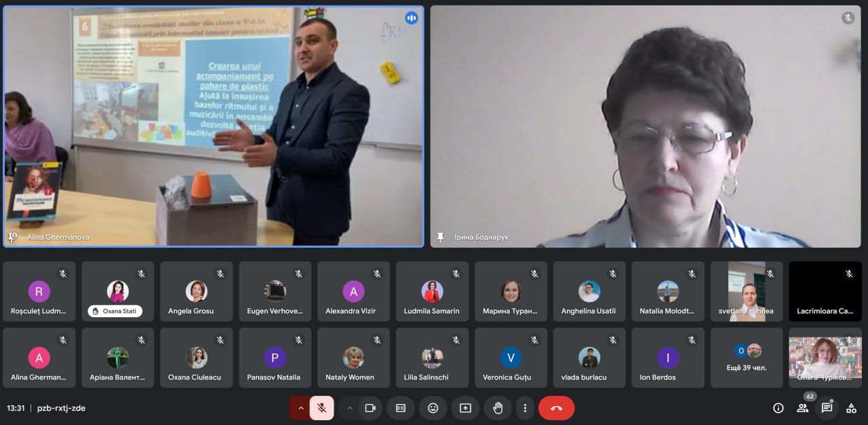
Task: Click the present screen icon
Action: click(465, 408)
